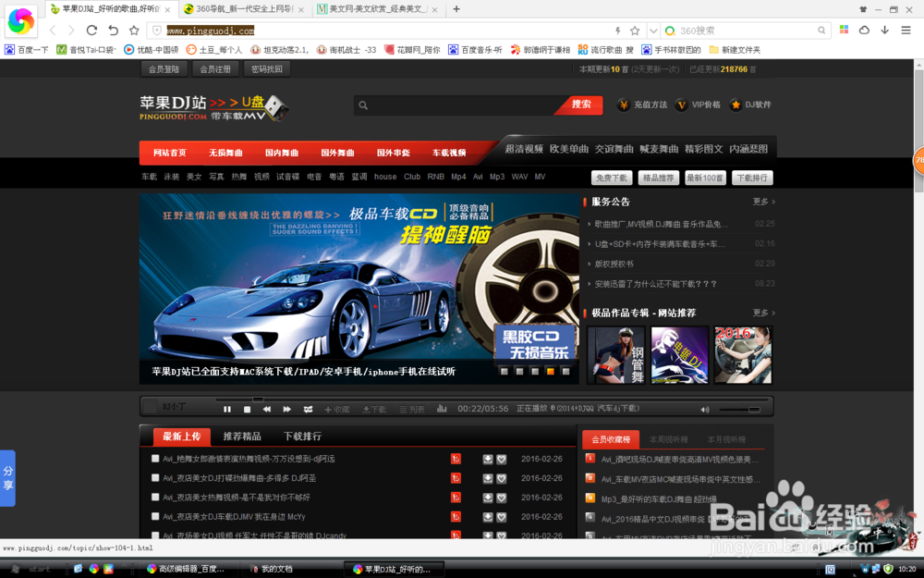Click the 360 browser logo

(20, 20)
